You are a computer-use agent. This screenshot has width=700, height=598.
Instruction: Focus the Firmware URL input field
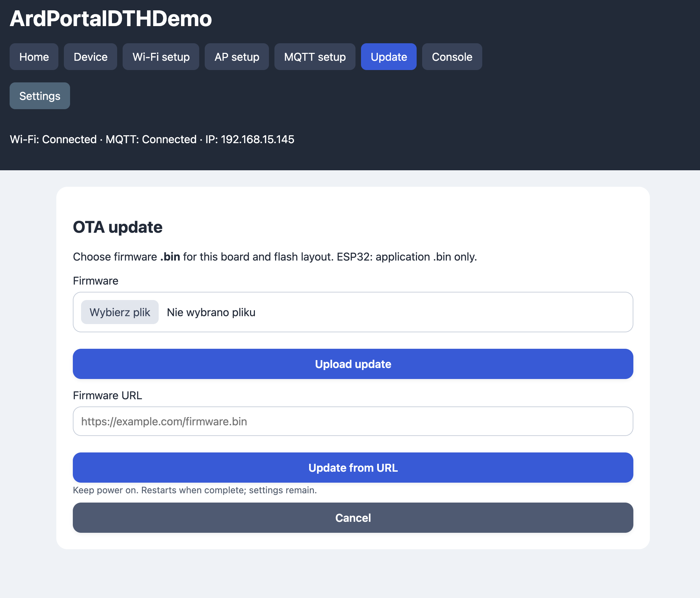click(x=353, y=421)
